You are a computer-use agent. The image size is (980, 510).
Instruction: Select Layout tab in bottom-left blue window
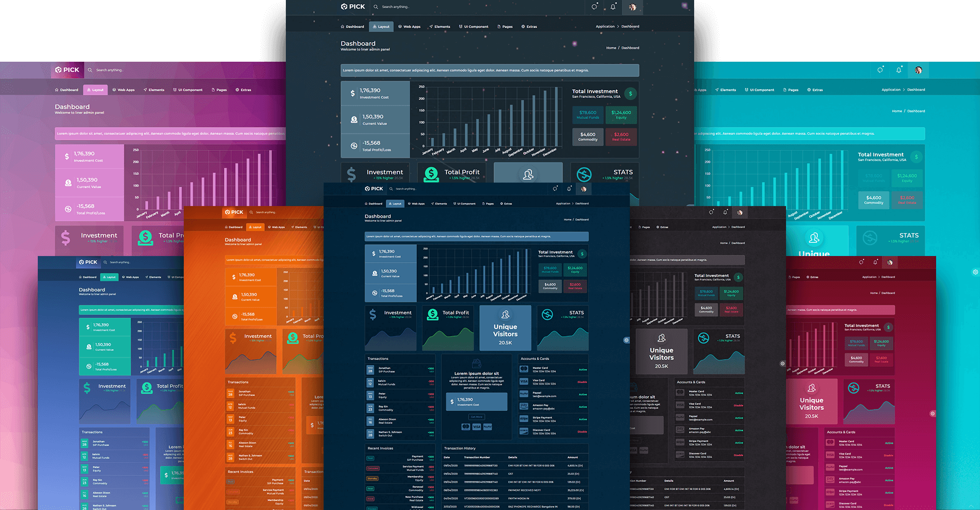pyautogui.click(x=109, y=277)
